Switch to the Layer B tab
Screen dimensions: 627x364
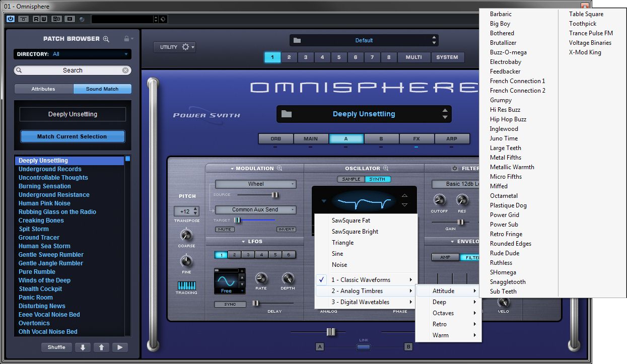tap(381, 139)
